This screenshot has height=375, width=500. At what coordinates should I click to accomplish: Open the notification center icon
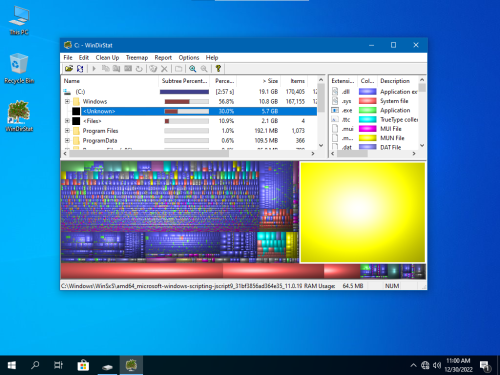tap(485, 366)
